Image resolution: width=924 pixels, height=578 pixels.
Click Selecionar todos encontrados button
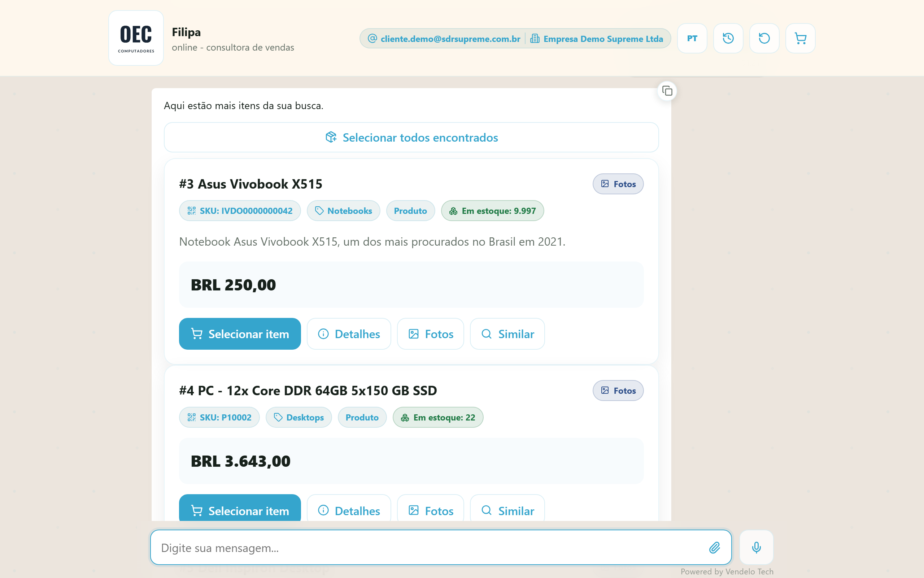point(411,137)
